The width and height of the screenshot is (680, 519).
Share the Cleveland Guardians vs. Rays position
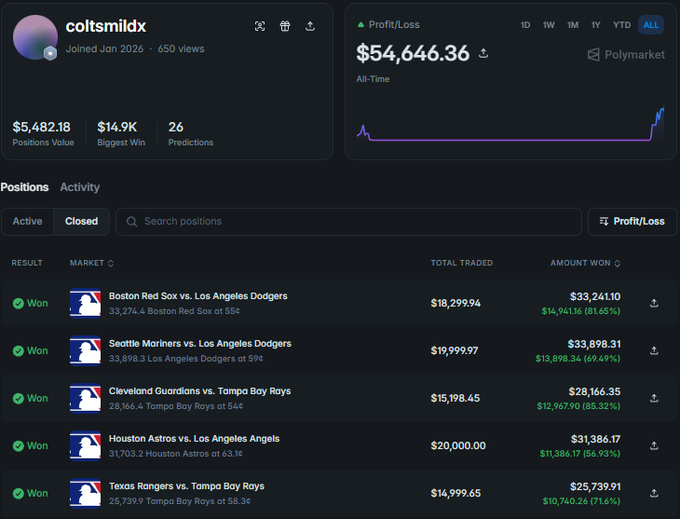click(654, 398)
